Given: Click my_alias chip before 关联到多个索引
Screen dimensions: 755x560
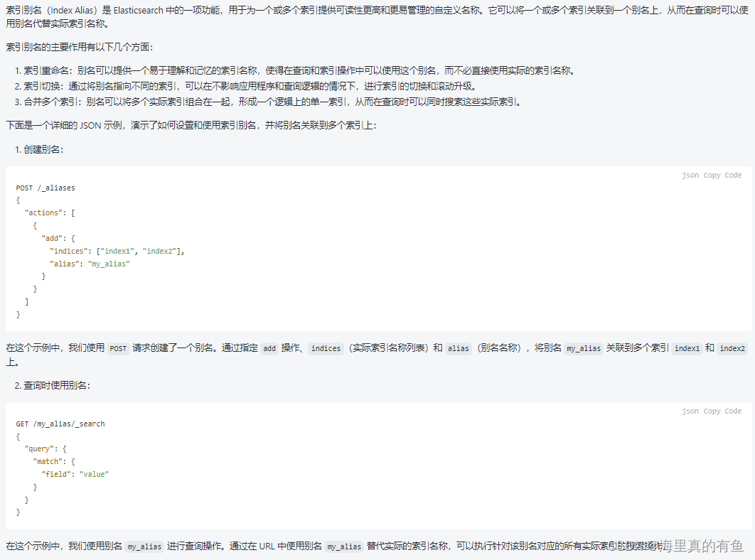Looking at the screenshot, I should 584,349.
